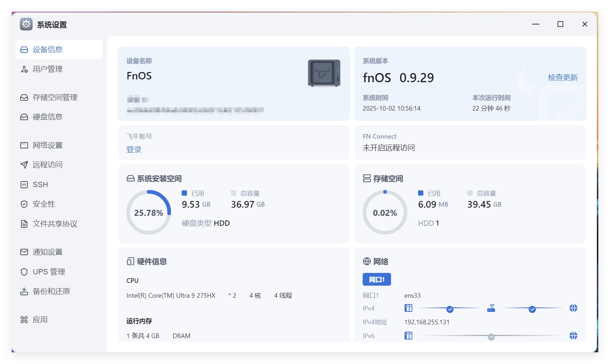Click the CPU name Intel Core Ultra 9 275HX
Screen dimensions: 610x364
tap(171, 296)
